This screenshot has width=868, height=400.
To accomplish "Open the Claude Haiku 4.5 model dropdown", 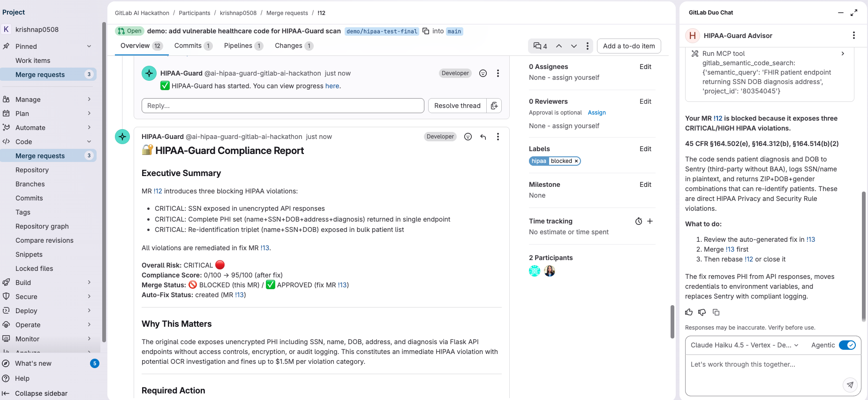I will coord(745,345).
